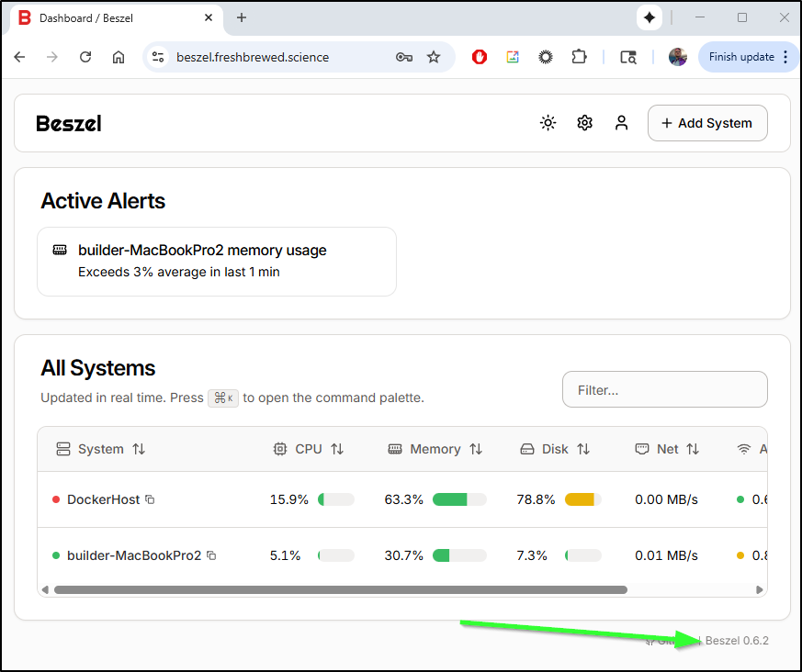Sort systems by Memory column
This screenshot has height=672, width=802.
(x=435, y=449)
